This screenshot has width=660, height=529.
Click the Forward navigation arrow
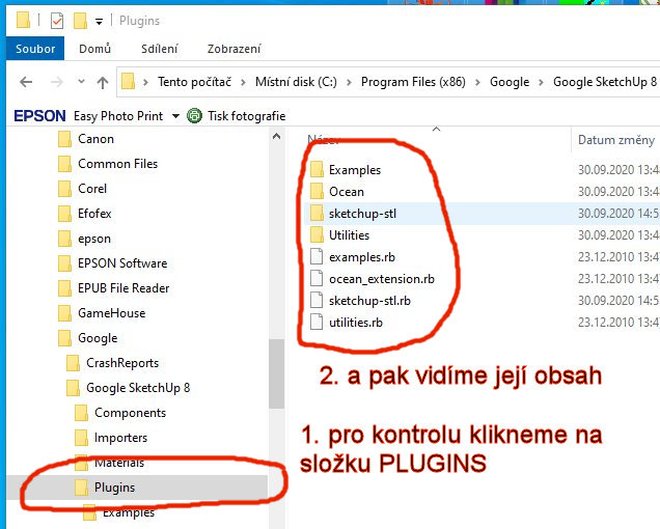point(56,82)
